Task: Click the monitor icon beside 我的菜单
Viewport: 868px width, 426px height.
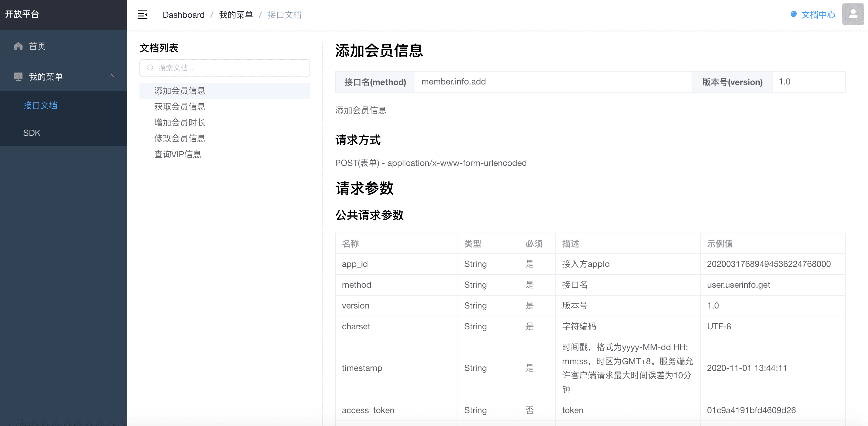Action: tap(18, 77)
